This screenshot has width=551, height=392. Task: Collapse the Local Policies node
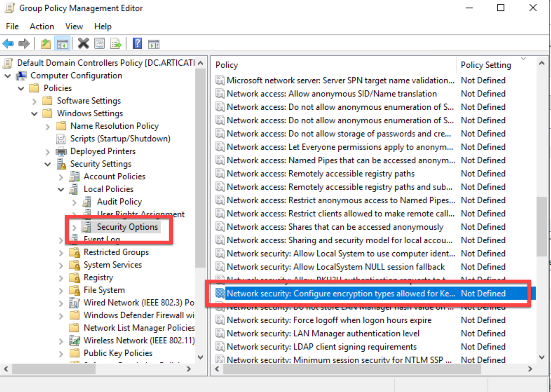point(61,189)
